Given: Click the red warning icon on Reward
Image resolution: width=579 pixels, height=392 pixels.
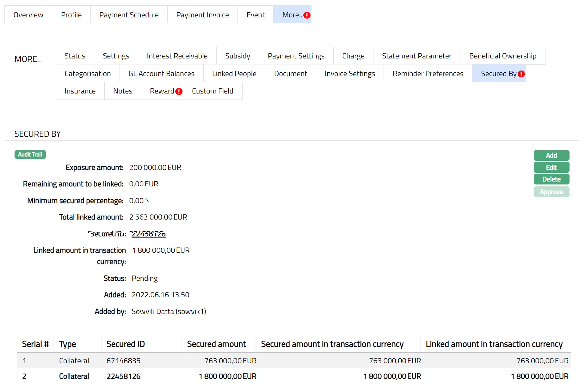Looking at the screenshot, I should coord(179,91).
